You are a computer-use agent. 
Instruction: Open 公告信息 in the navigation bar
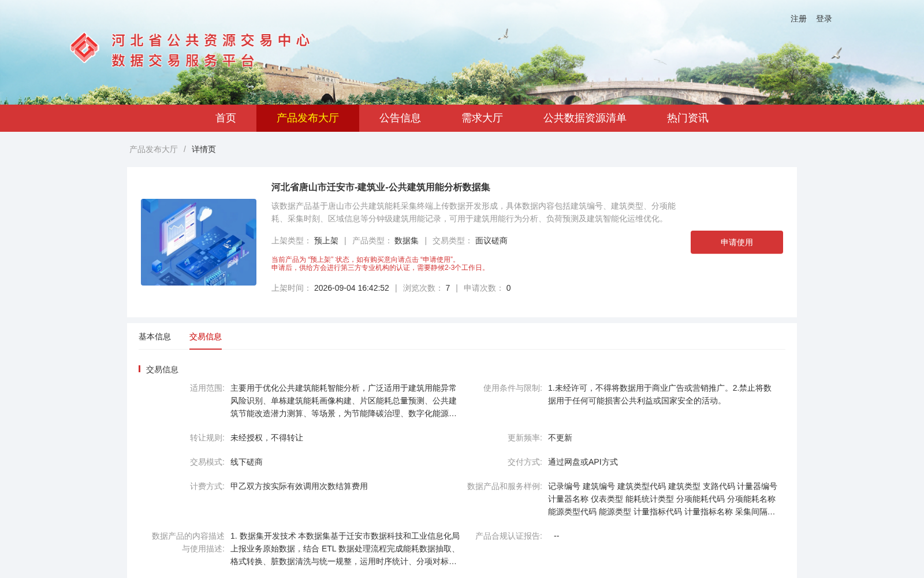400,118
